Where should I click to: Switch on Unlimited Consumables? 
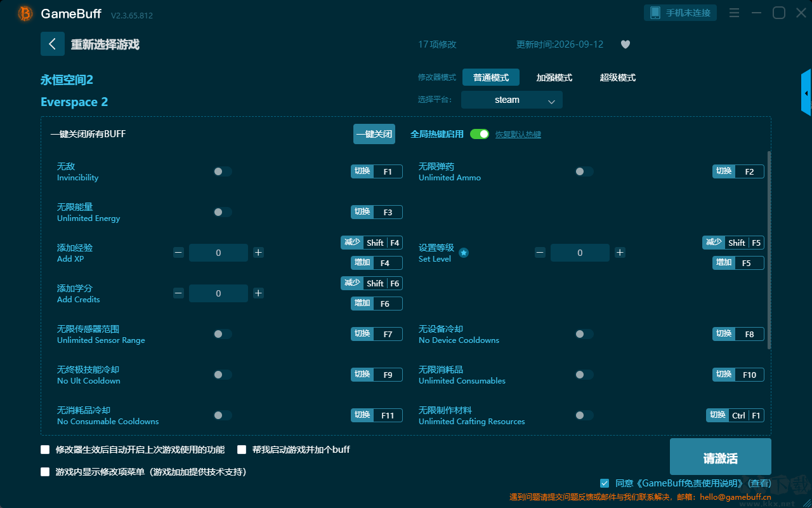point(584,375)
